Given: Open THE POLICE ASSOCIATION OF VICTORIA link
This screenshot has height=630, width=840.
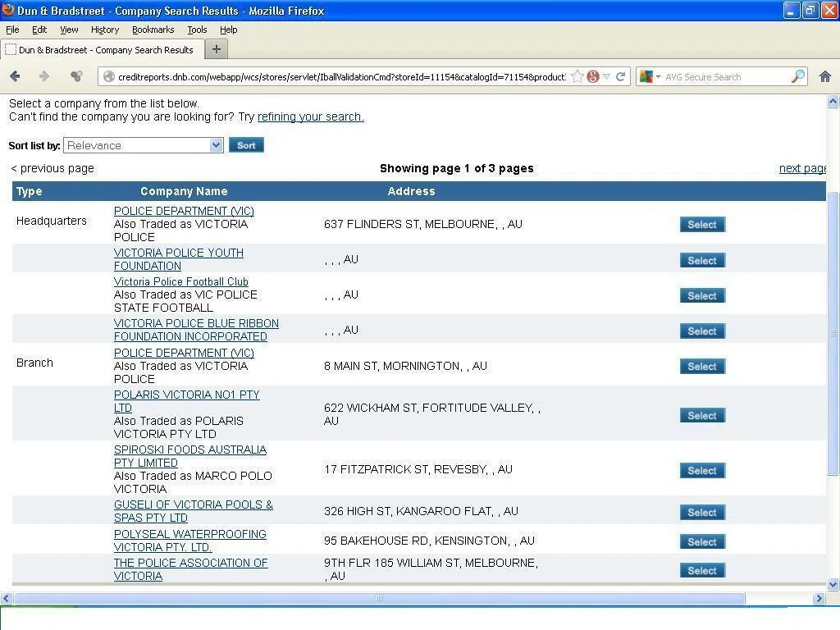Looking at the screenshot, I should point(190,569).
